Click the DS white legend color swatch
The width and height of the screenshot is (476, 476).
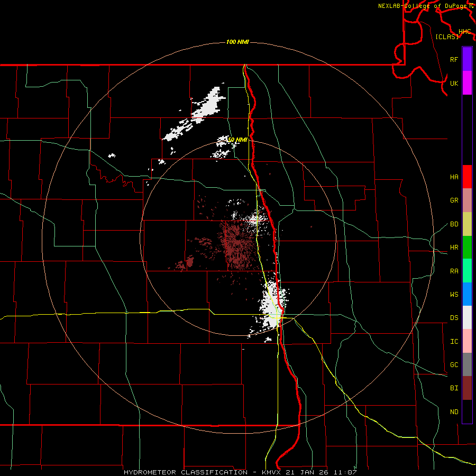pyautogui.click(x=467, y=317)
